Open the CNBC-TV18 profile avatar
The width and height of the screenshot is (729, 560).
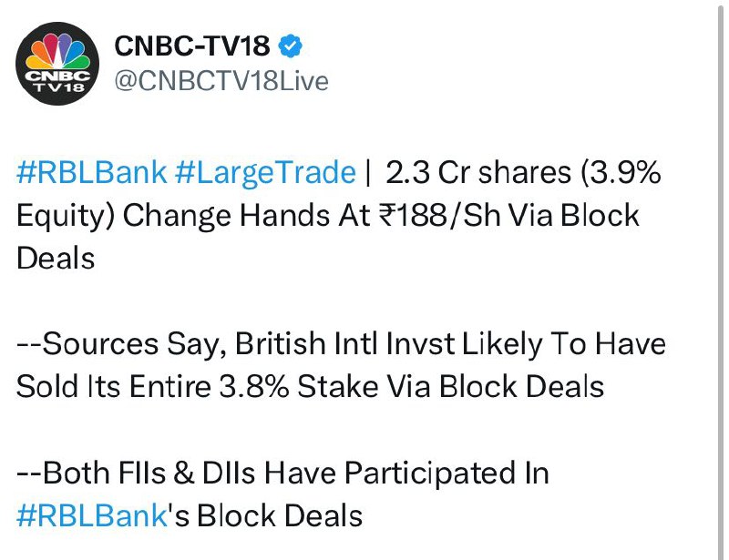(57, 64)
